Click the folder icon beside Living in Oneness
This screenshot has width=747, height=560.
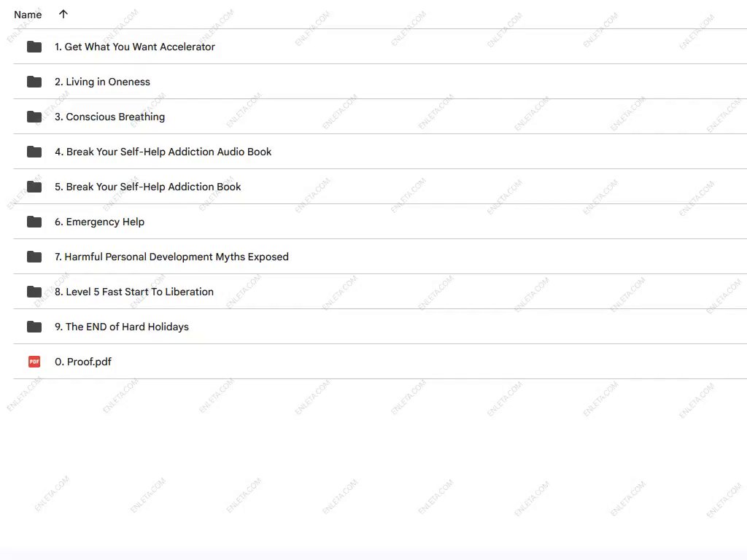(x=34, y=82)
